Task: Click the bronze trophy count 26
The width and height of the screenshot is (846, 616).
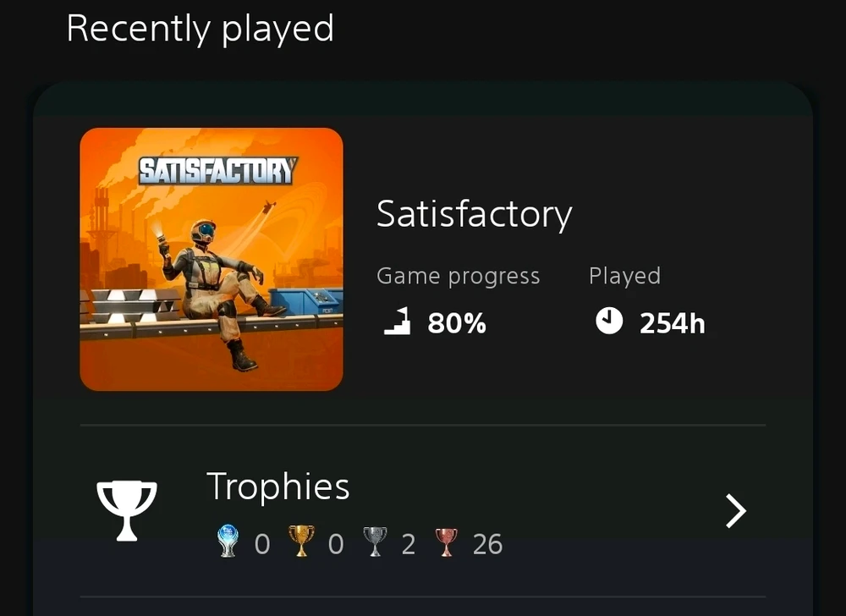Action: [488, 544]
